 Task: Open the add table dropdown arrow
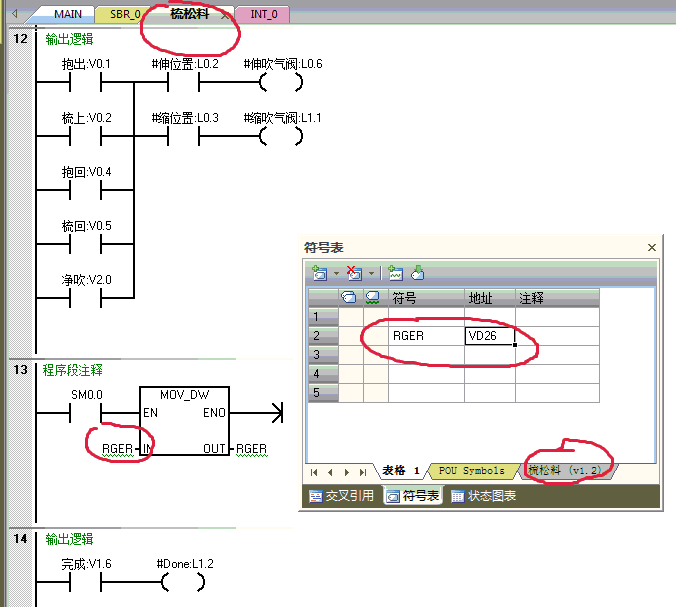[336, 273]
